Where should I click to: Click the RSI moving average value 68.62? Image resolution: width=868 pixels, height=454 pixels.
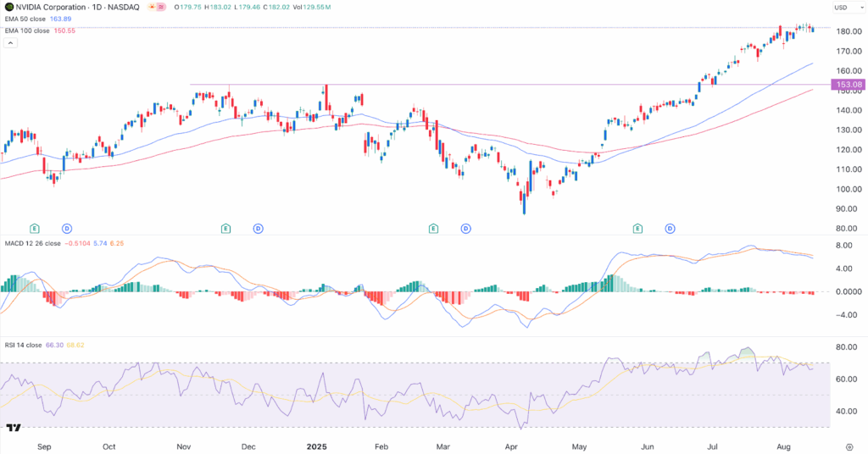click(75, 345)
